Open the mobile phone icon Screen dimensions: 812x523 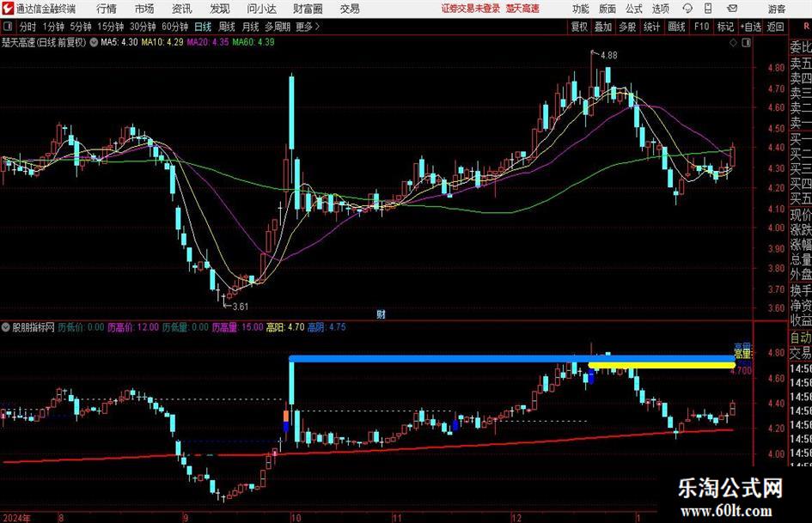pos(708,9)
